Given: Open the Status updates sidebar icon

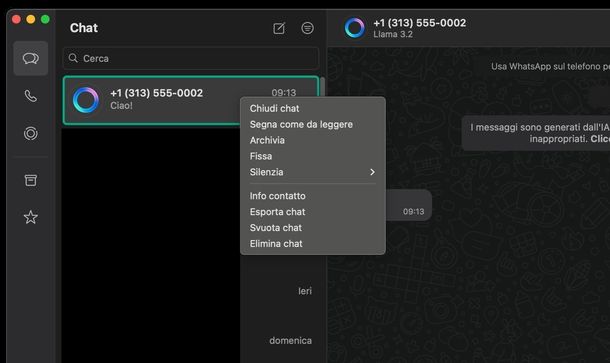Looking at the screenshot, I should click(31, 133).
